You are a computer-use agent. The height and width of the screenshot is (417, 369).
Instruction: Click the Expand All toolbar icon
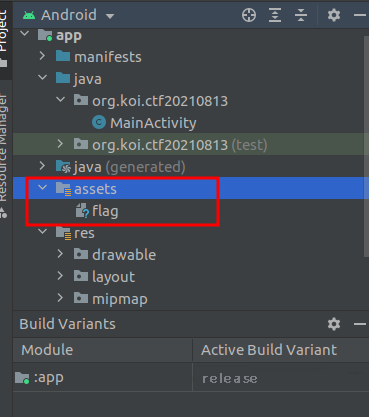pos(275,15)
